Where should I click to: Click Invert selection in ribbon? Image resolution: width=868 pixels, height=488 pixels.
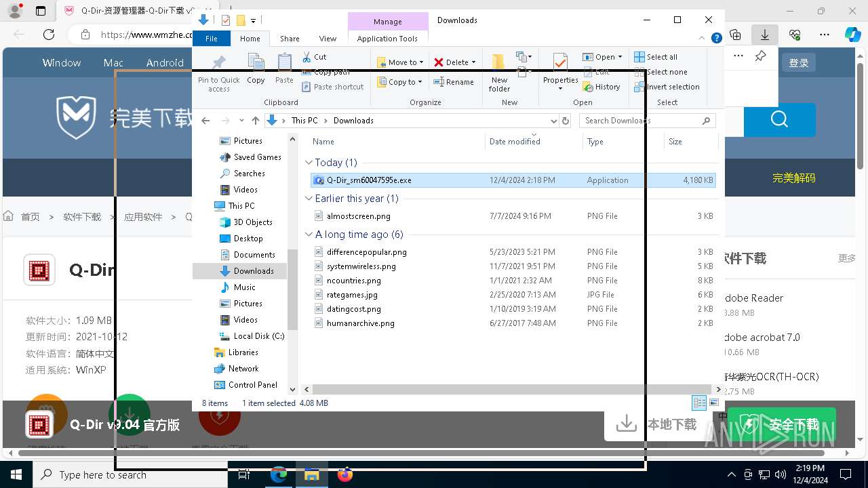667,87
